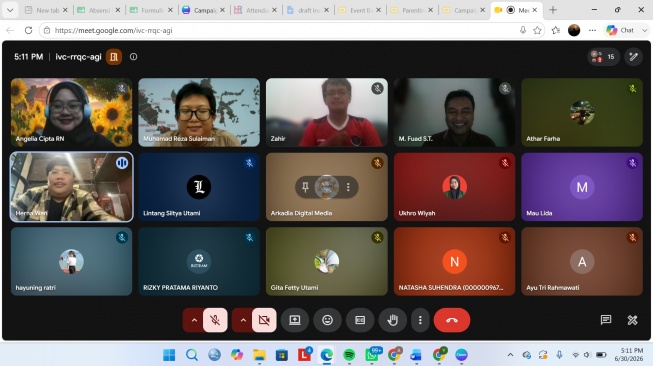This screenshot has height=366, width=653.
Task: Open meeting details info icon beside ivc-rrqc-agi
Action: tap(133, 57)
